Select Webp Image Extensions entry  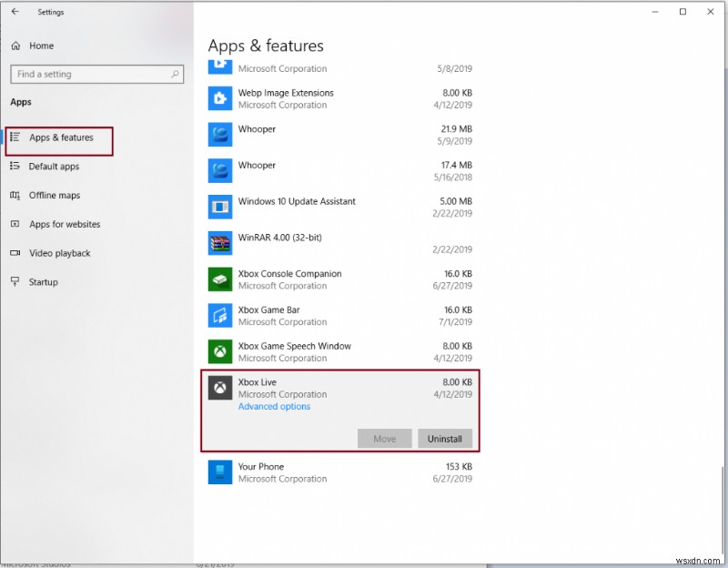pos(340,98)
